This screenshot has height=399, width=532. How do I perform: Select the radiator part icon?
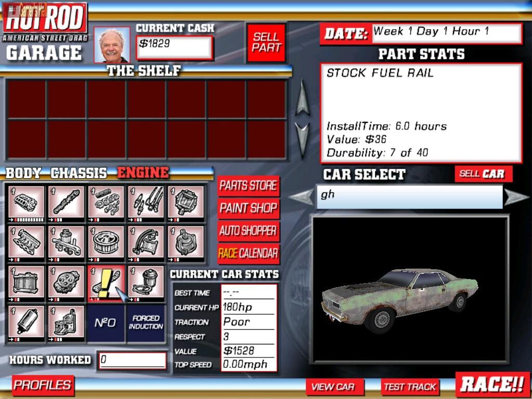(x=26, y=282)
